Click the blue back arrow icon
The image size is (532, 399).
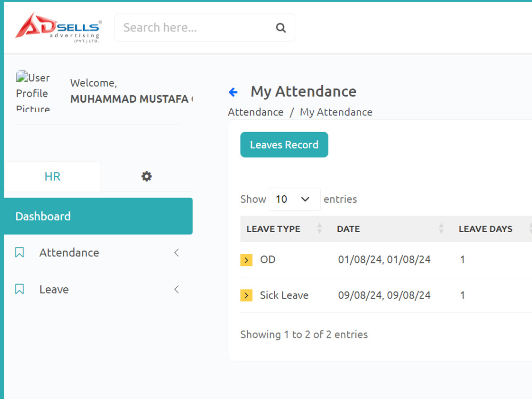(x=233, y=92)
